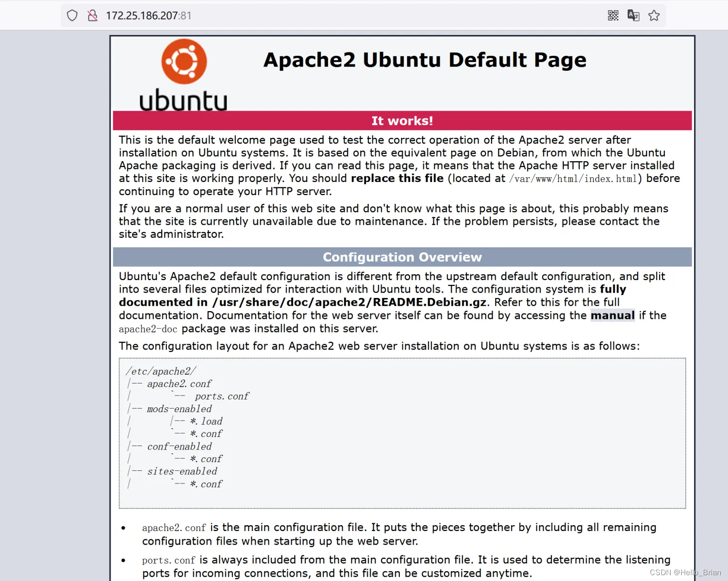Image resolution: width=728 pixels, height=581 pixels.
Task: Click the bold 'replace this file' text
Action: pyautogui.click(x=397, y=178)
